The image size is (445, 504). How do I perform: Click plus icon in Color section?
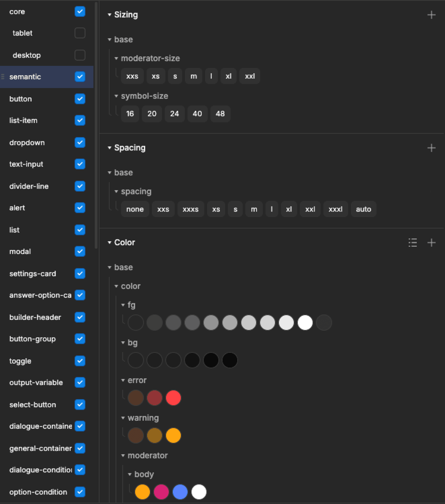[431, 243]
